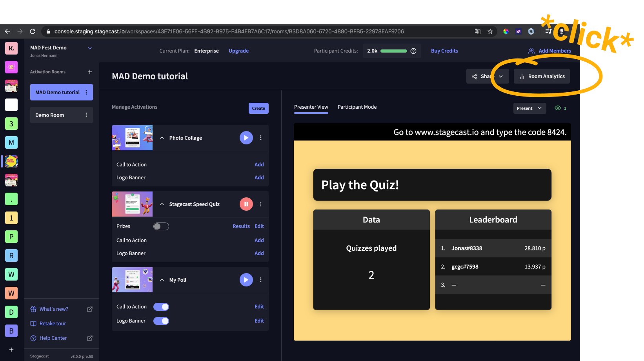Turn off My Poll Logo Banner toggle
This screenshot has height=361, width=644.
(x=161, y=321)
